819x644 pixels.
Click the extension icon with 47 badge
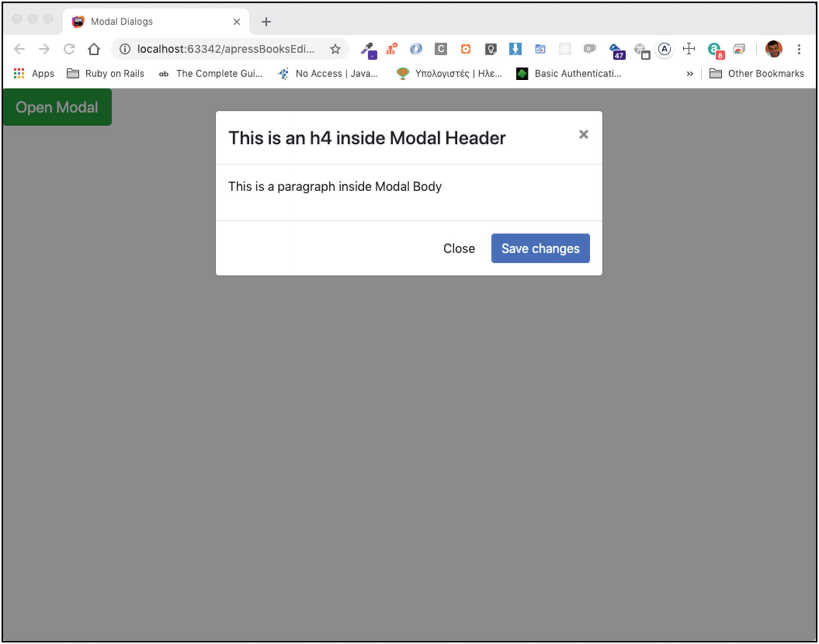point(616,50)
